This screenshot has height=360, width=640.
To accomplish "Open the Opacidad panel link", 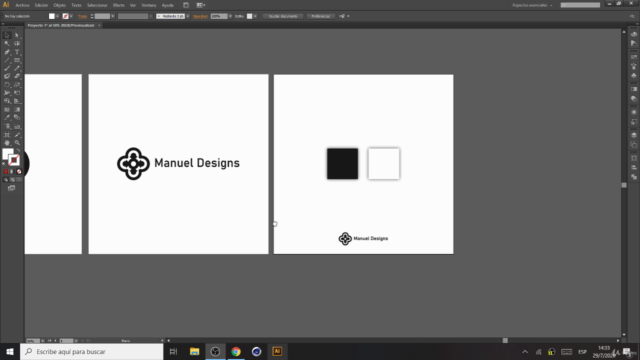I will pos(200,16).
